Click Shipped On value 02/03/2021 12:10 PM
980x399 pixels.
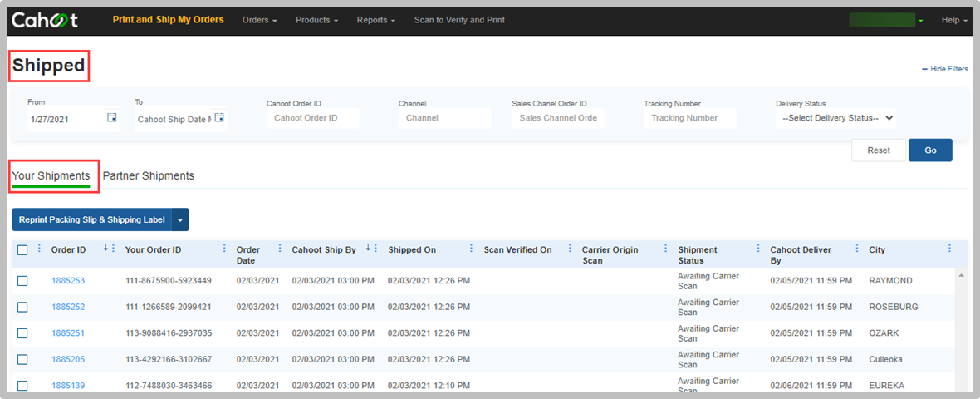coord(429,386)
